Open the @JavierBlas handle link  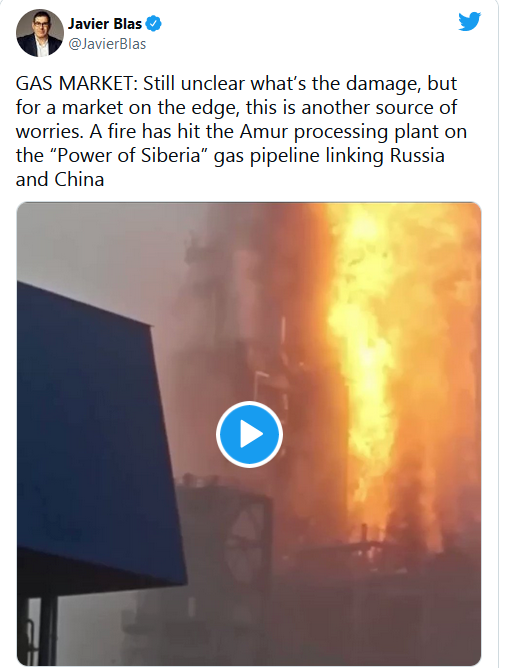click(x=107, y=44)
